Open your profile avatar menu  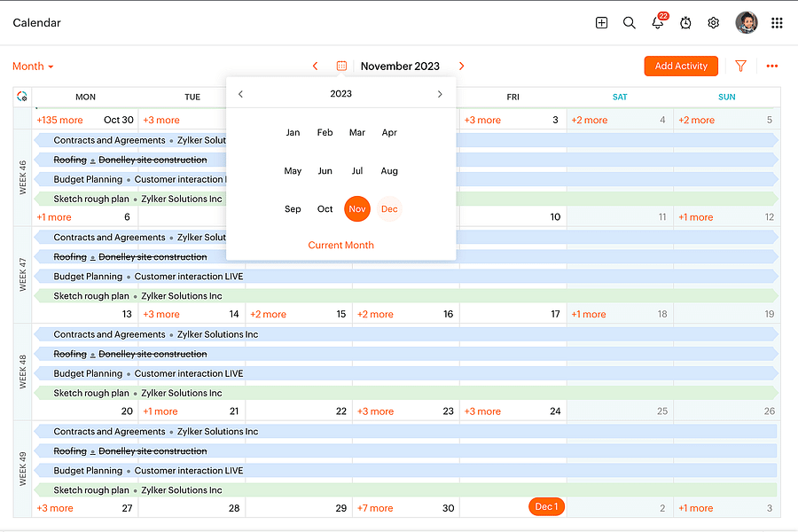[747, 22]
